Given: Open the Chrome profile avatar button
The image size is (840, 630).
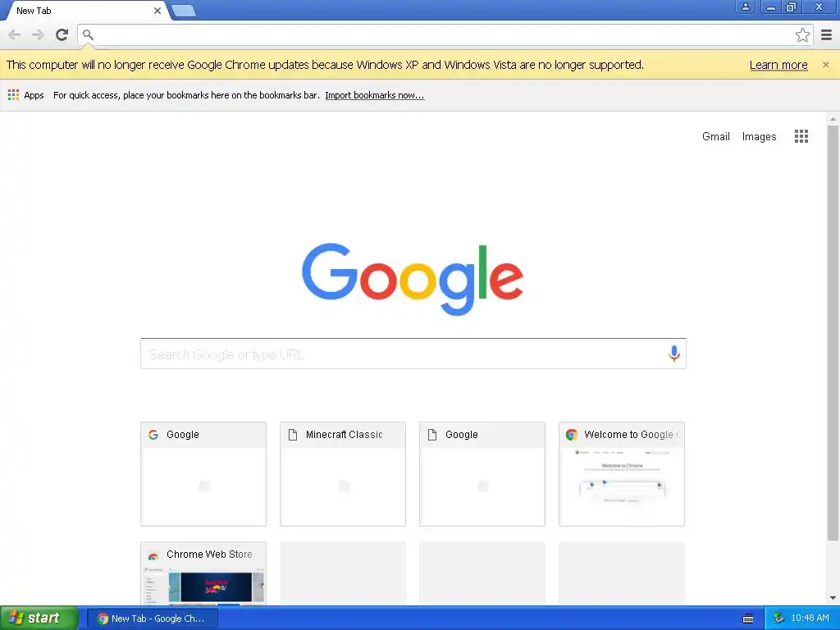Looking at the screenshot, I should pyautogui.click(x=745, y=7).
